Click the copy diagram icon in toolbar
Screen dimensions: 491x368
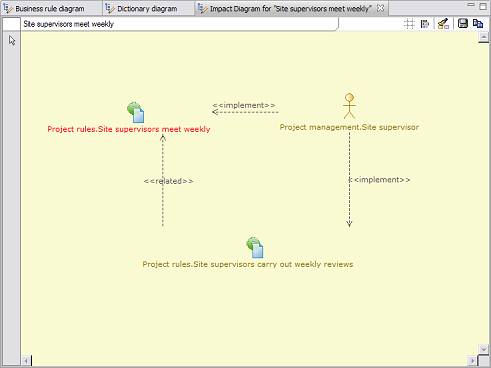tap(478, 24)
